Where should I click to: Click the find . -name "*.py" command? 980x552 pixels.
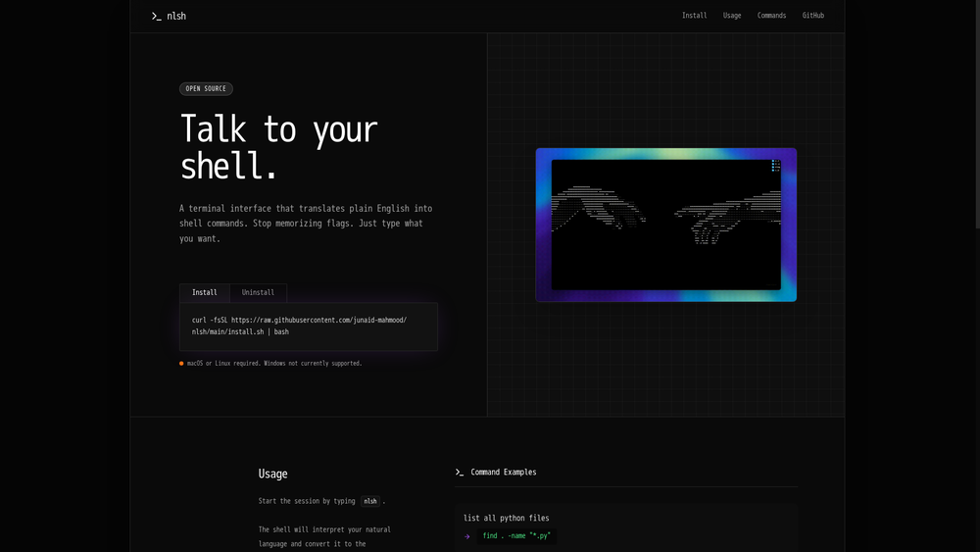pyautogui.click(x=516, y=536)
